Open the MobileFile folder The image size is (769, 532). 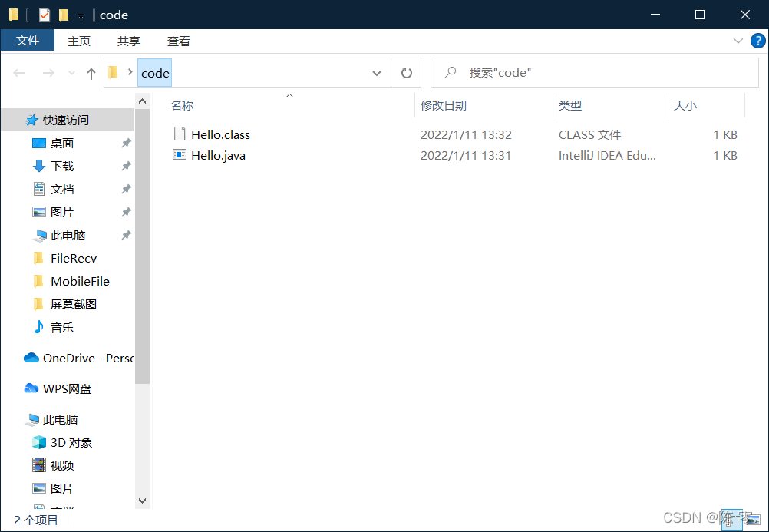click(x=80, y=281)
